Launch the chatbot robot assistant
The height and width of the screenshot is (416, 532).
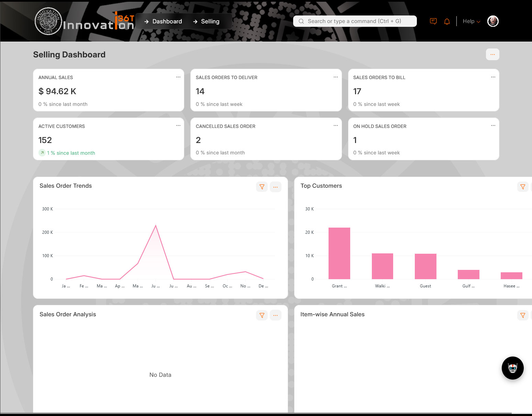pyautogui.click(x=512, y=368)
